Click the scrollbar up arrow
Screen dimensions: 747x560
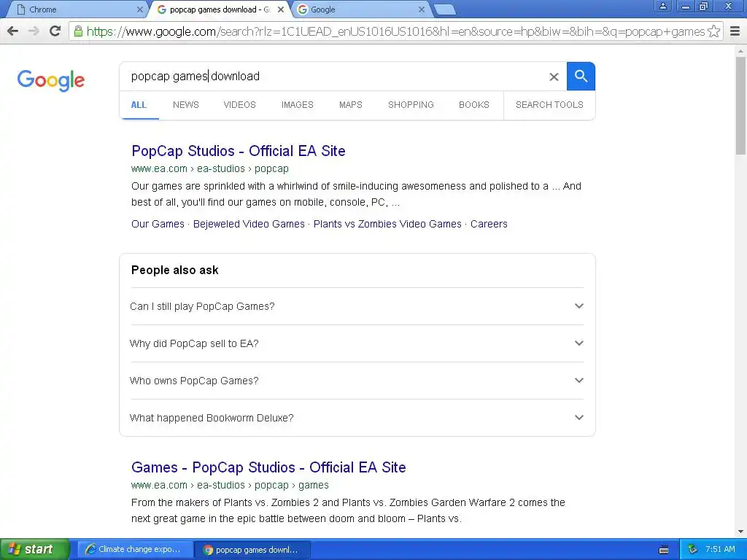pos(740,50)
